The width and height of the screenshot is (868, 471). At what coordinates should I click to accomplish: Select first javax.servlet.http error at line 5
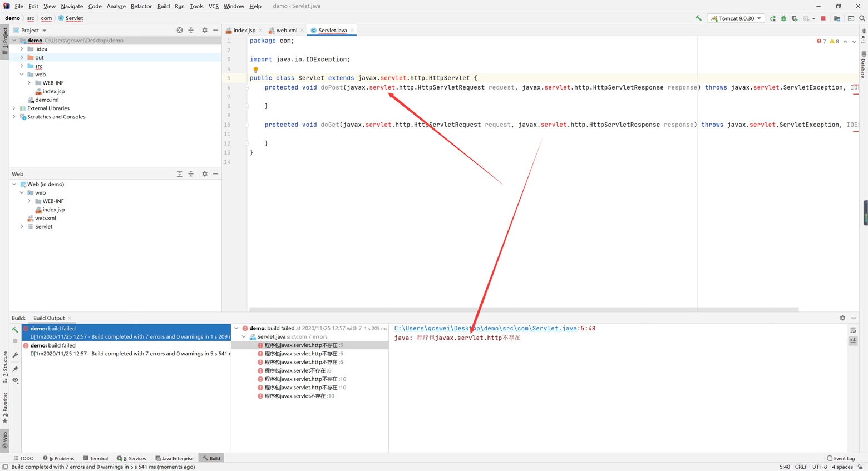[303, 345]
